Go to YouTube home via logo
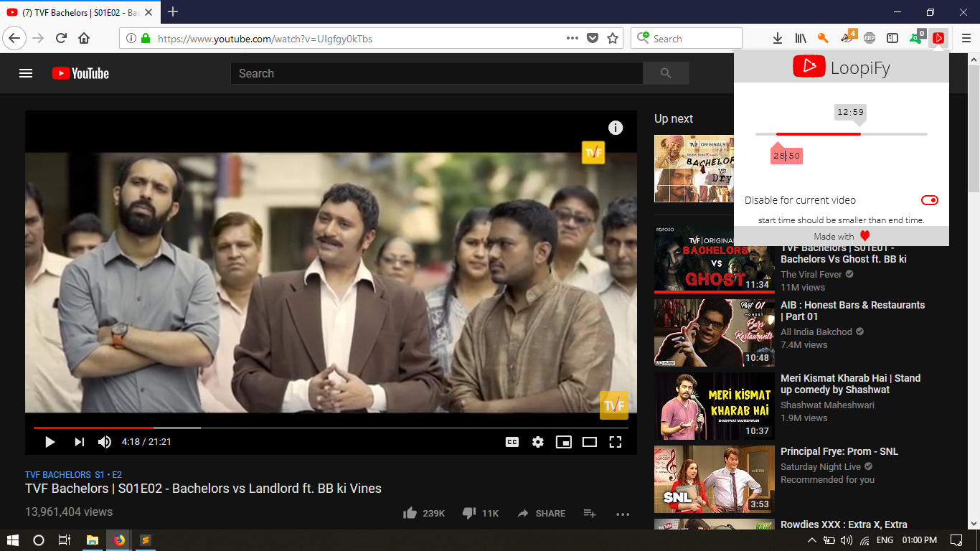Viewport: 980px width, 551px height. [x=80, y=73]
